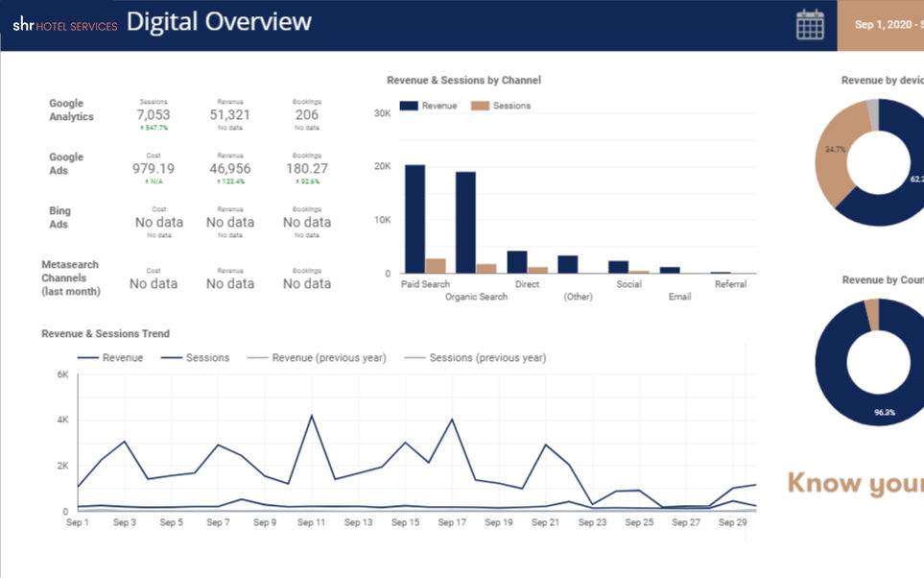Image resolution: width=924 pixels, height=578 pixels.
Task: Select the Organic Search revenue bar
Action: pos(465,223)
